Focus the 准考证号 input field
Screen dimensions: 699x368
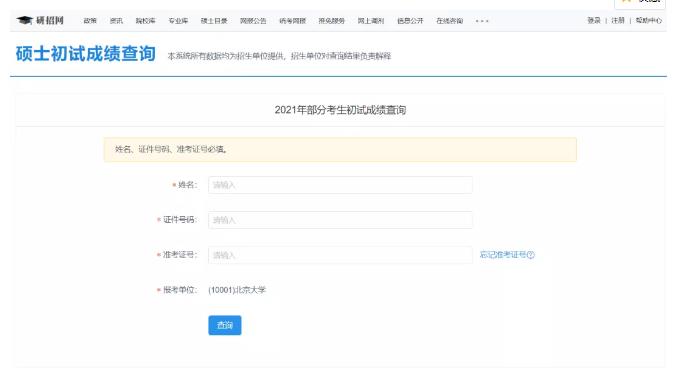click(x=340, y=255)
